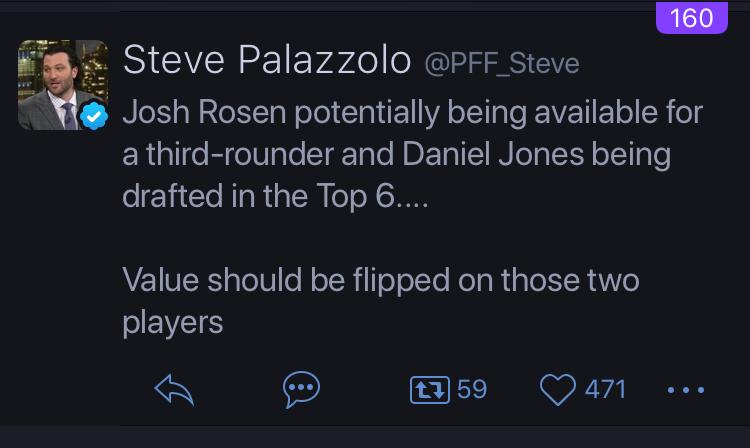The width and height of the screenshot is (750, 448).
Task: Click the blue verified badge
Action: click(x=94, y=118)
